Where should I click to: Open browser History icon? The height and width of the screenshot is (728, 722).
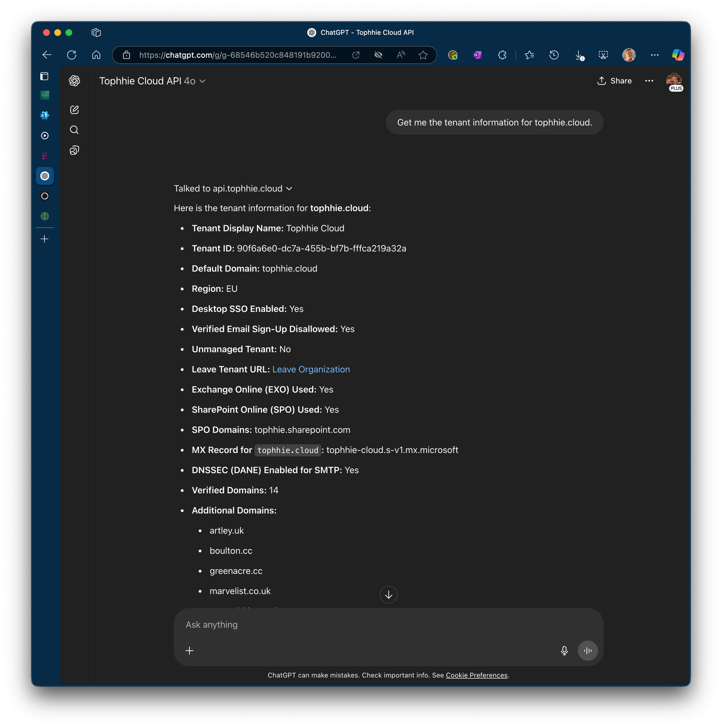click(x=554, y=55)
